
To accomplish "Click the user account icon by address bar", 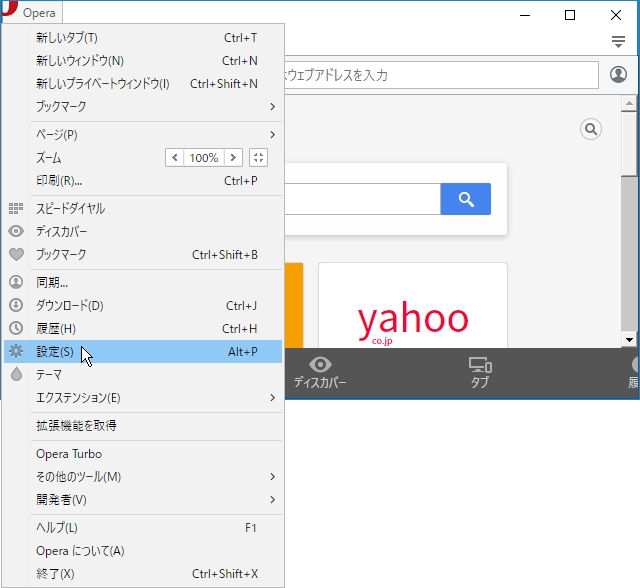I will 618,75.
